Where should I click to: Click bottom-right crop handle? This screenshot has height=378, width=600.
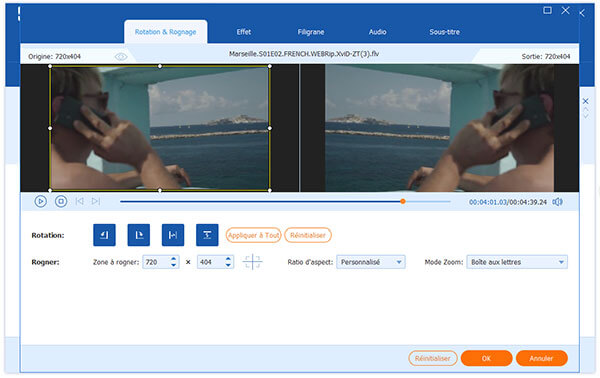point(270,190)
